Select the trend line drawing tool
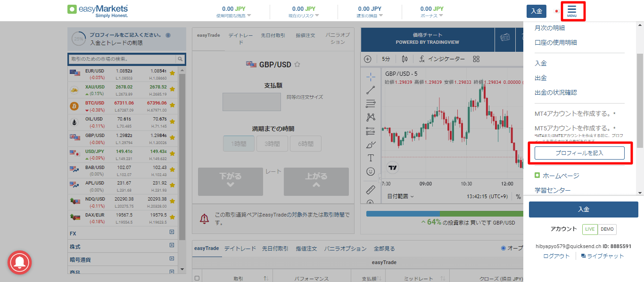The height and width of the screenshot is (282, 644). point(371,90)
